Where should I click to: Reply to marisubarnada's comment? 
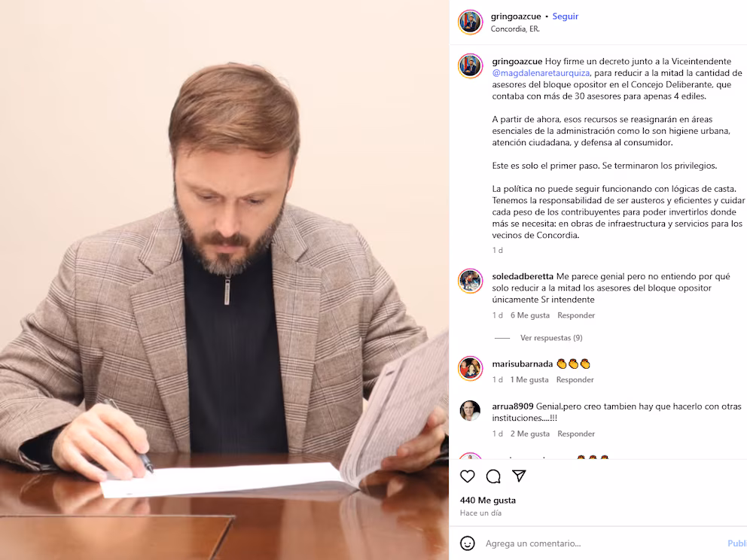pyautogui.click(x=575, y=379)
